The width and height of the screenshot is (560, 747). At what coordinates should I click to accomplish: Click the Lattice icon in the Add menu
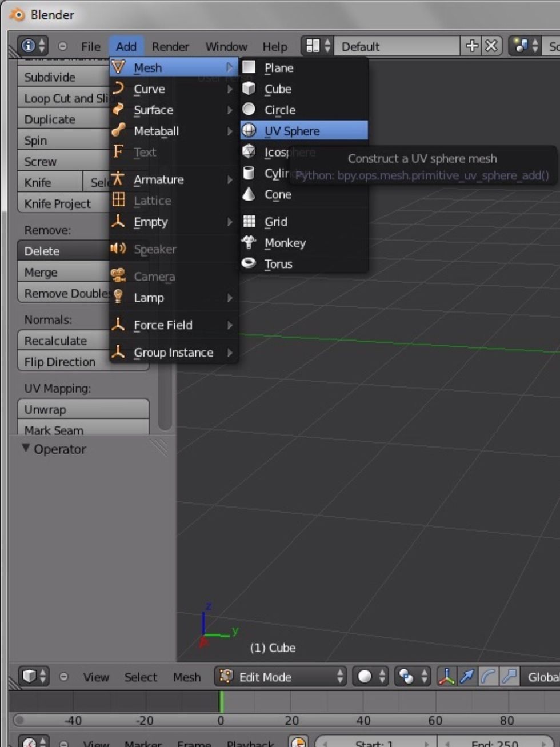pyautogui.click(x=118, y=200)
